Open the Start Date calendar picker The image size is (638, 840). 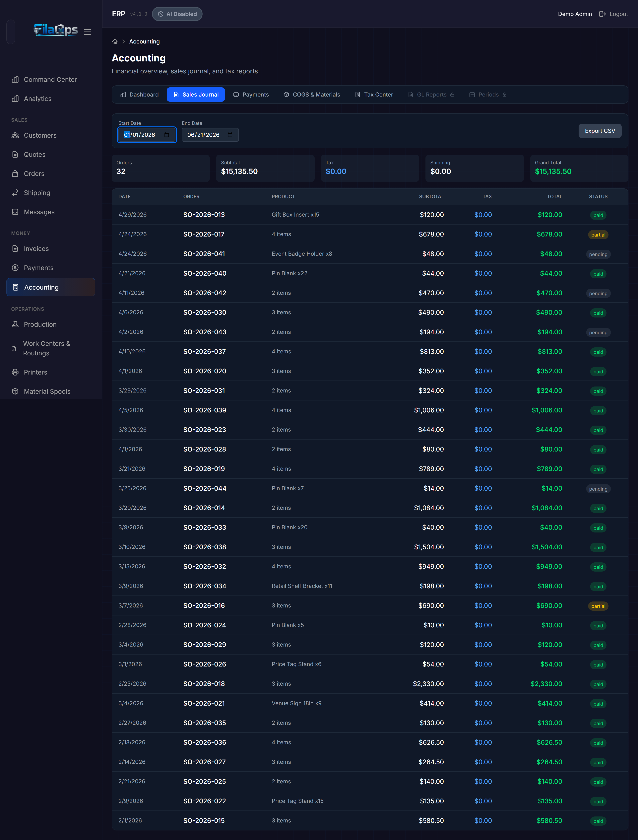click(x=167, y=135)
